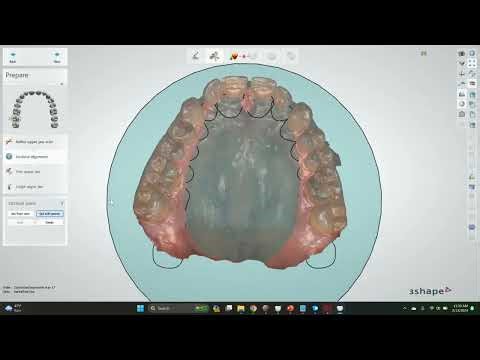Click the small collapse icon left of the right toolbar
480x360 pixels.
pos(424,53)
